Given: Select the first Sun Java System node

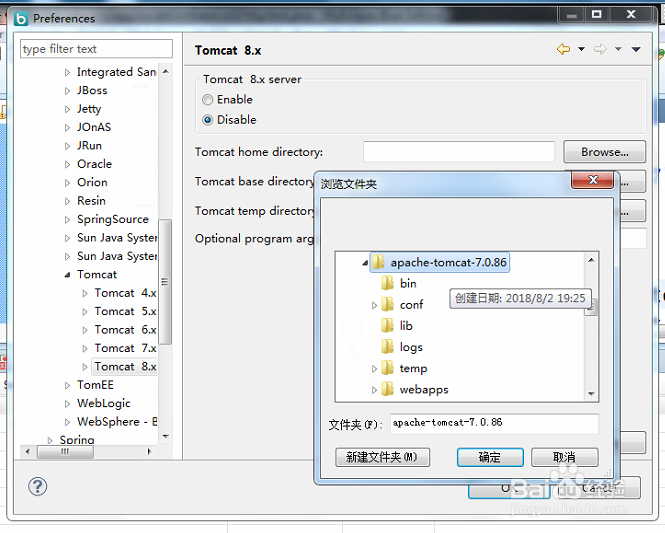Looking at the screenshot, I should [117, 238].
